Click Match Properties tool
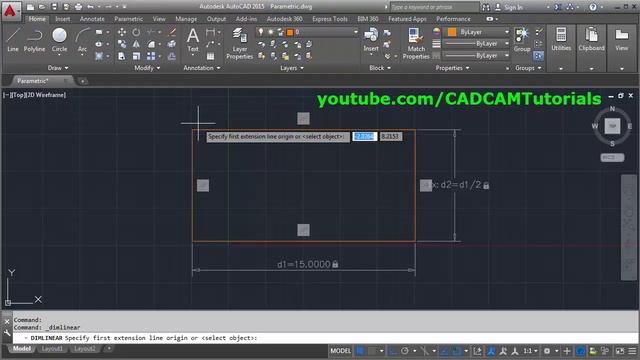This screenshot has height=360, width=640. [416, 44]
